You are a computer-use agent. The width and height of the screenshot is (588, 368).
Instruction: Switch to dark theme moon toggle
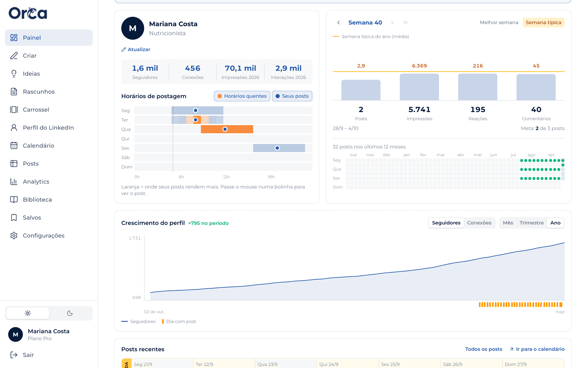[x=70, y=313]
